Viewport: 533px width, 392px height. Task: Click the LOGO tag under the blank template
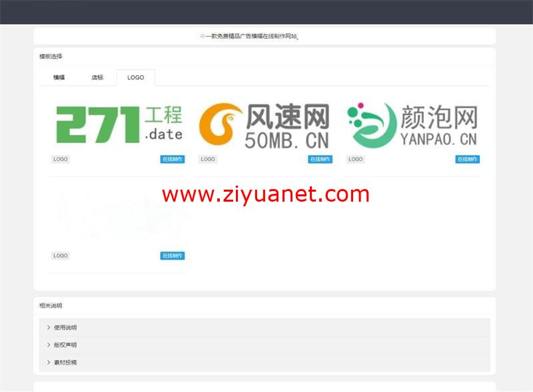[61, 256]
